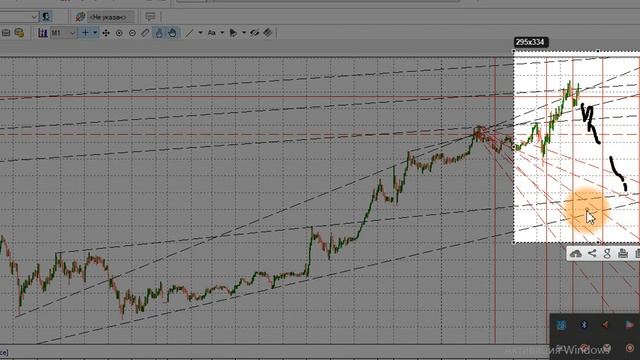Click the profile icon next to the combo box
The width and height of the screenshot is (640, 360).
[x=46, y=17]
